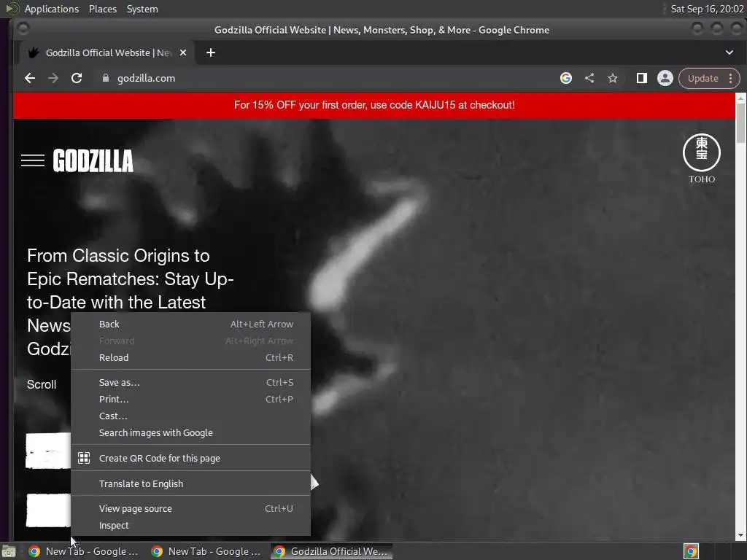Click the browser back arrow
The image size is (747, 560).
pos(30,78)
